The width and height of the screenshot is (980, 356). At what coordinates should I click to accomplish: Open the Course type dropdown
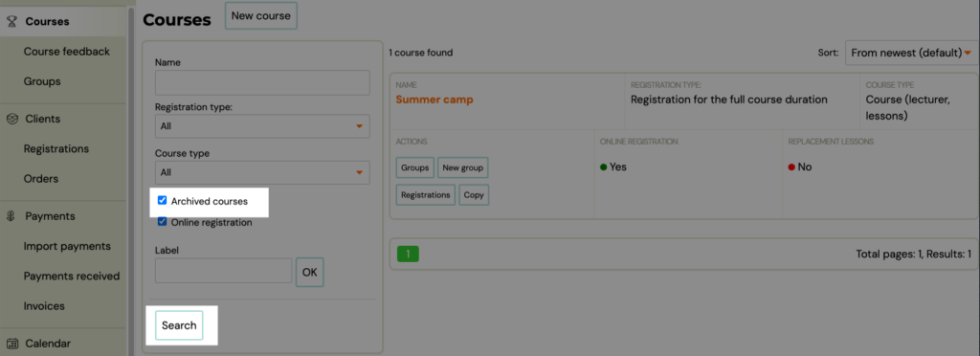(x=262, y=172)
